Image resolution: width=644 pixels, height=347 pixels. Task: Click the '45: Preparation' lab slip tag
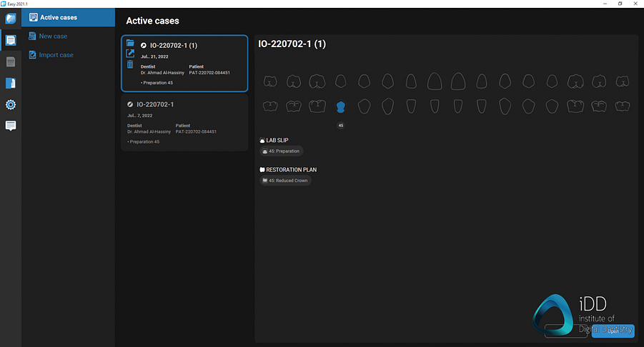[x=282, y=151]
